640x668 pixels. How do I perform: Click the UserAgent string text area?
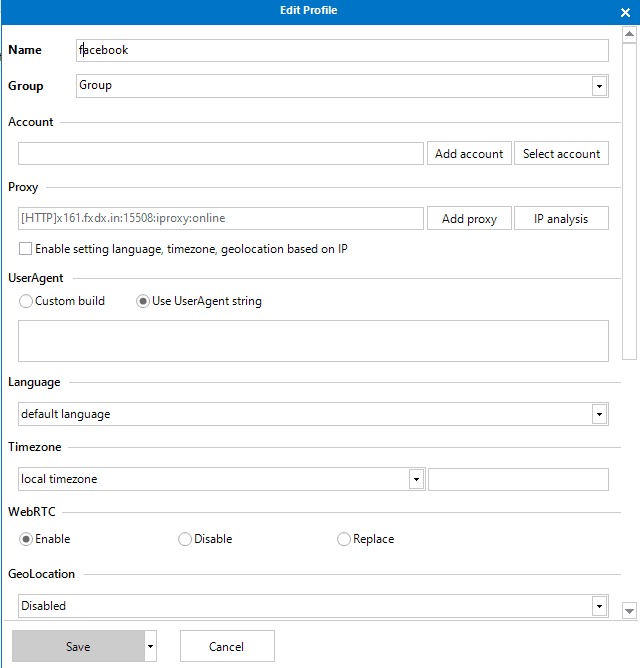coord(313,341)
